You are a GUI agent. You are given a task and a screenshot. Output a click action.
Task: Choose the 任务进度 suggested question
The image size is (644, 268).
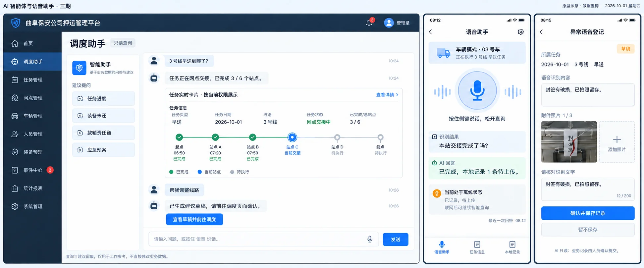pos(103,99)
